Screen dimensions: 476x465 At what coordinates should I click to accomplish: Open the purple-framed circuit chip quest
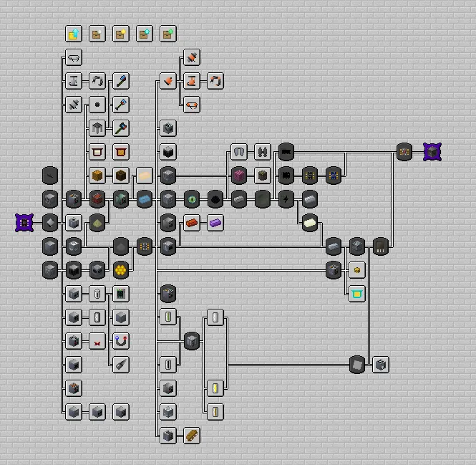pos(24,223)
